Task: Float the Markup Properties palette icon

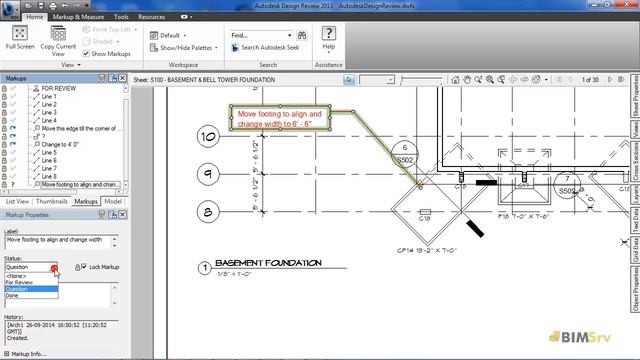Action: 113,215
